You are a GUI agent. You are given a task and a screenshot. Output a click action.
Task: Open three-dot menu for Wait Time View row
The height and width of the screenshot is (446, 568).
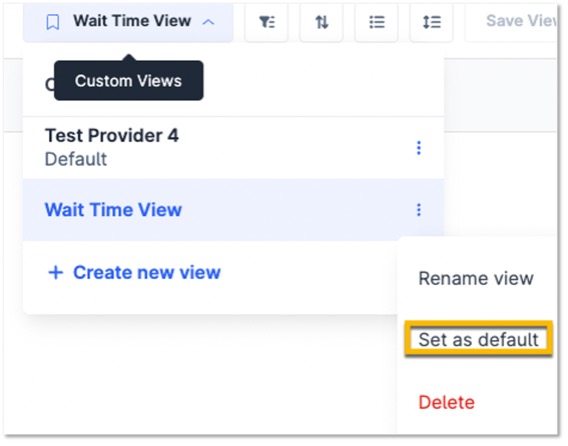tap(419, 210)
